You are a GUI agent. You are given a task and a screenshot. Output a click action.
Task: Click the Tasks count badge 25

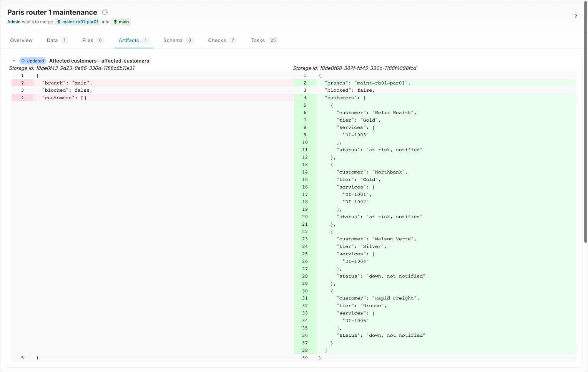pyautogui.click(x=273, y=40)
